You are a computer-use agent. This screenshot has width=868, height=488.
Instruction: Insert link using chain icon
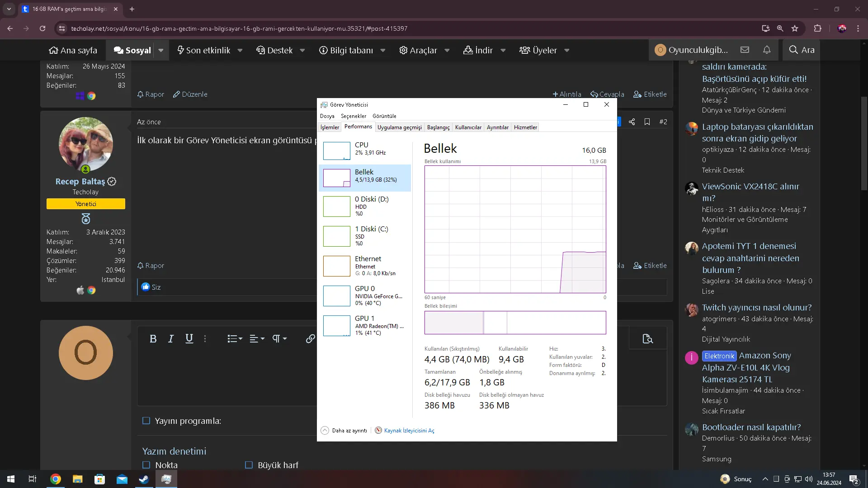(310, 339)
